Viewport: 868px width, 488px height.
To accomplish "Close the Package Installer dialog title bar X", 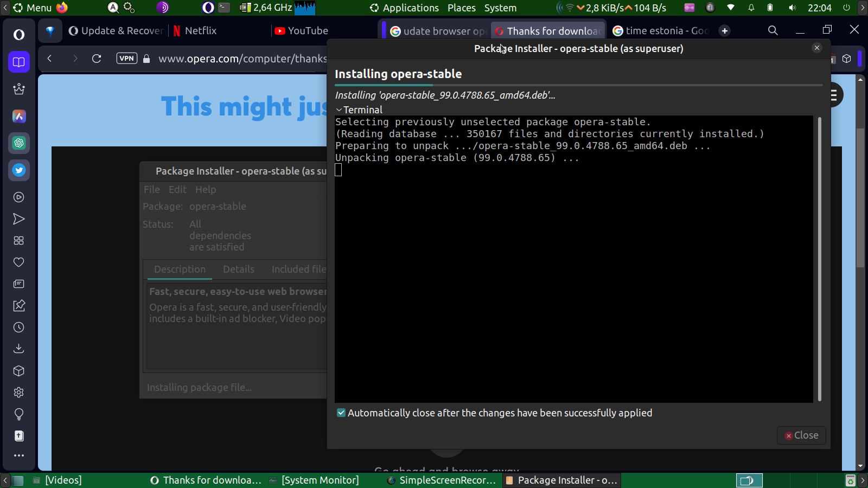I will (817, 48).
